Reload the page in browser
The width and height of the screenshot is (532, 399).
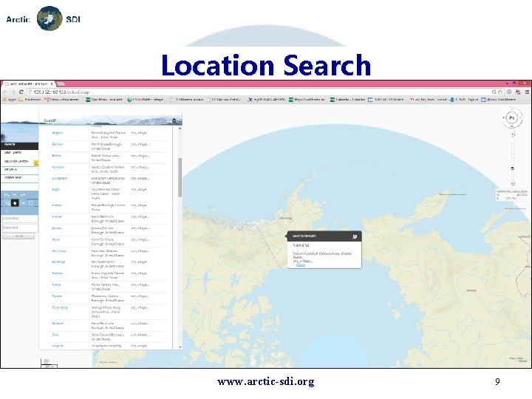21,92
